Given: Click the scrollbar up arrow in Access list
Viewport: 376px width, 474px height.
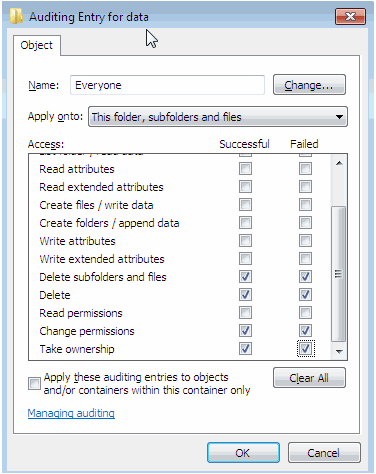Looking at the screenshot, I should 339,163.
